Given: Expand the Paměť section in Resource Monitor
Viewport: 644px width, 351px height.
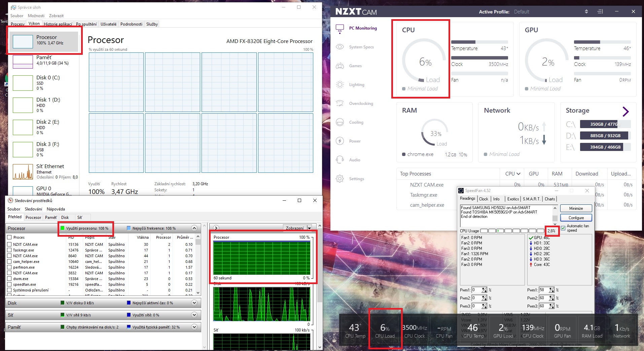Looking at the screenshot, I should (x=194, y=327).
